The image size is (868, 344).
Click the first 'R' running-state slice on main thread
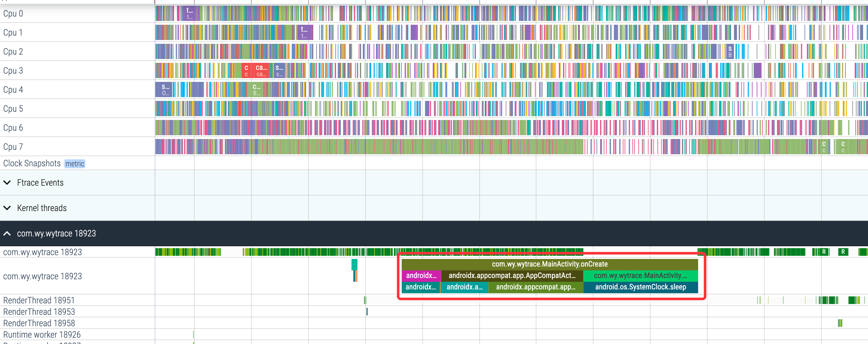824,252
